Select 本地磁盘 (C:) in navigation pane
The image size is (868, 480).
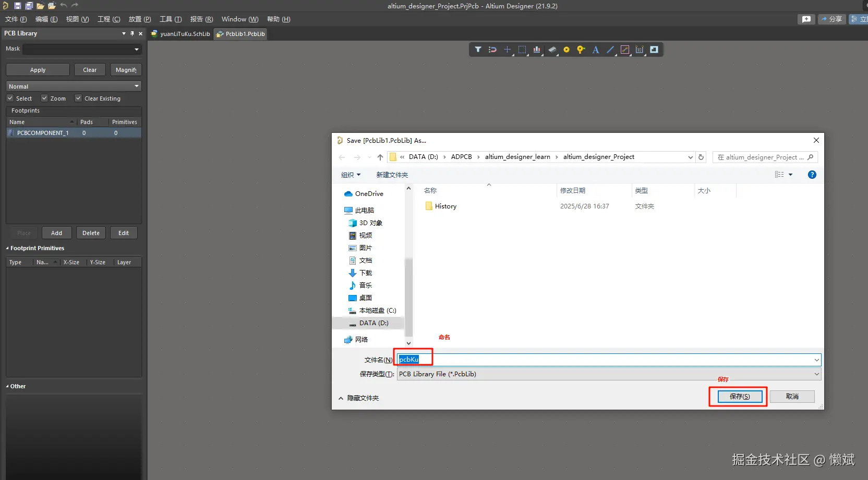pos(372,311)
